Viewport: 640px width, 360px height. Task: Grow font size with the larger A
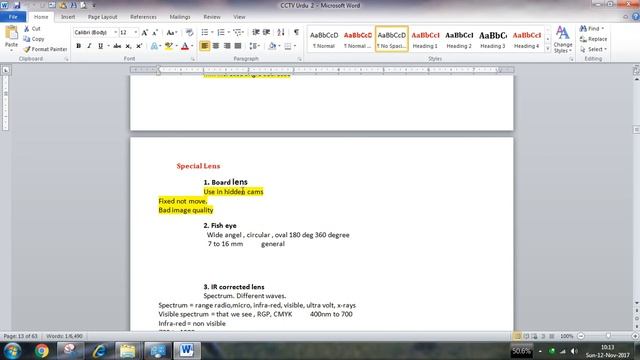click(x=144, y=32)
